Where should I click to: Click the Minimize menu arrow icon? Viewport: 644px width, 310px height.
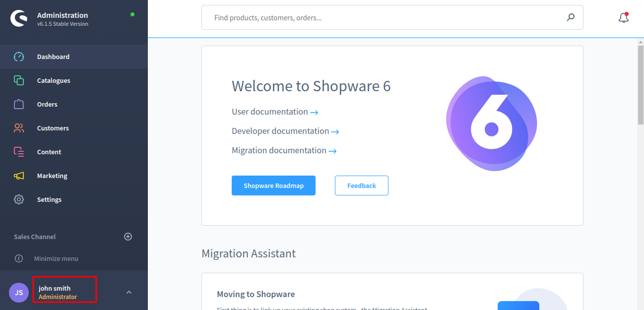[19, 258]
